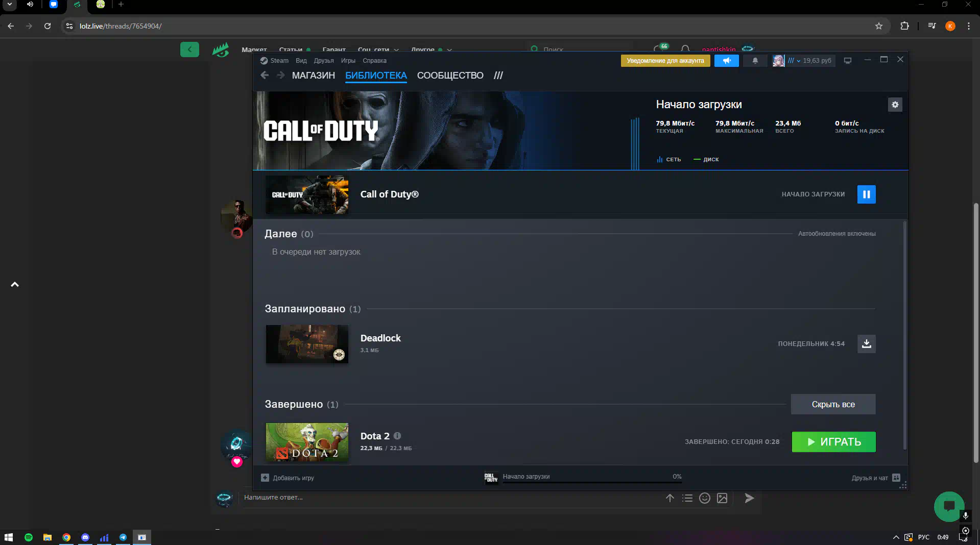The image size is (980, 545).
Task: Open the Dota 2 thumbnail
Action: click(x=307, y=442)
